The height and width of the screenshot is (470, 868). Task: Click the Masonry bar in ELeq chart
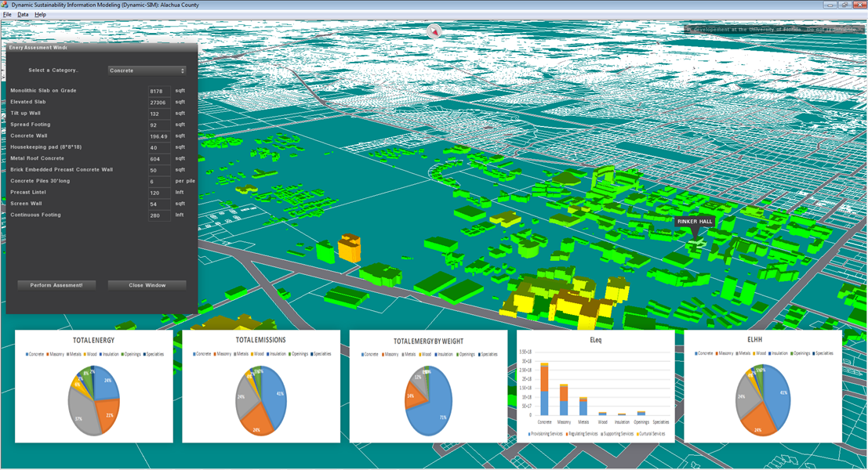click(564, 399)
